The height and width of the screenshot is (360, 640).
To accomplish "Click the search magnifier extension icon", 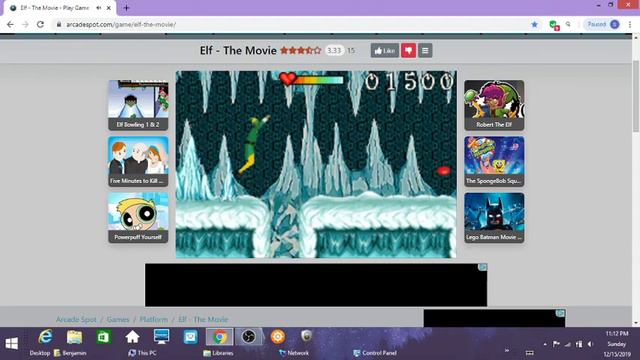I will 568,24.
